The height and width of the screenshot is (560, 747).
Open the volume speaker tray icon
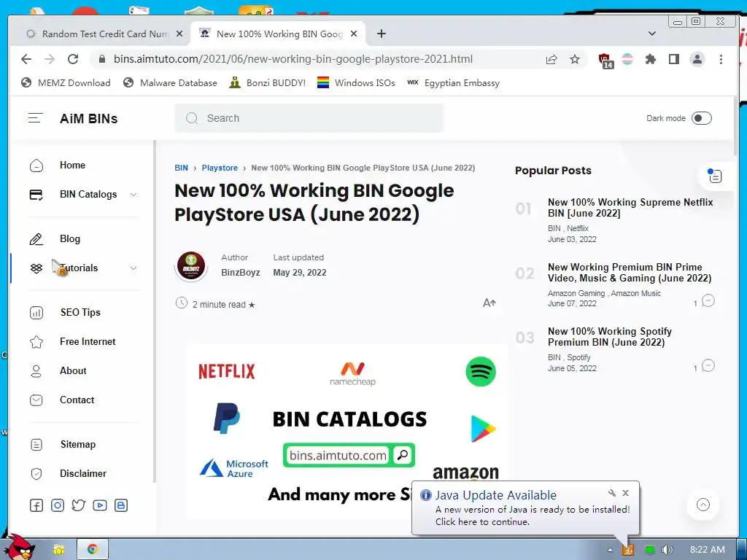tap(667, 550)
